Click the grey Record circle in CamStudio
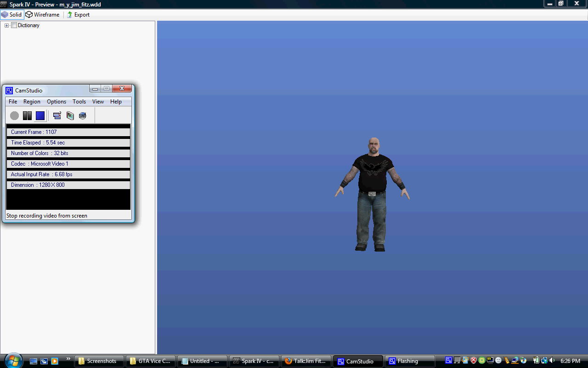The width and height of the screenshot is (588, 368). pos(14,115)
